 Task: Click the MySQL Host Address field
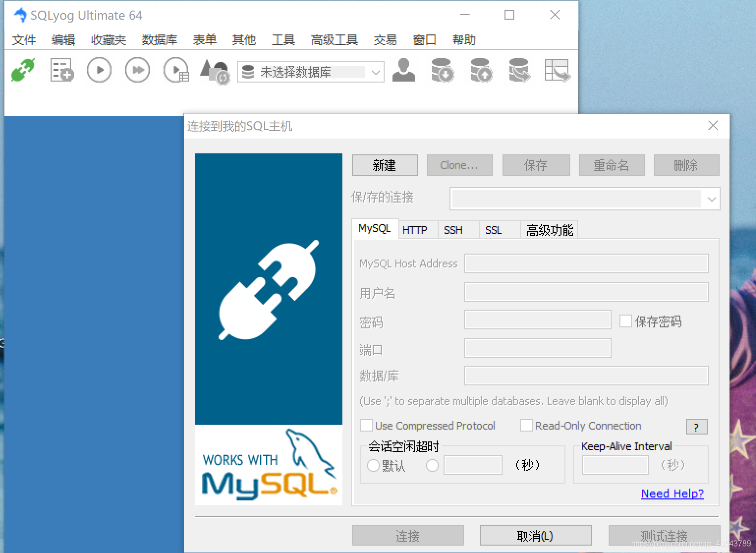(587, 263)
